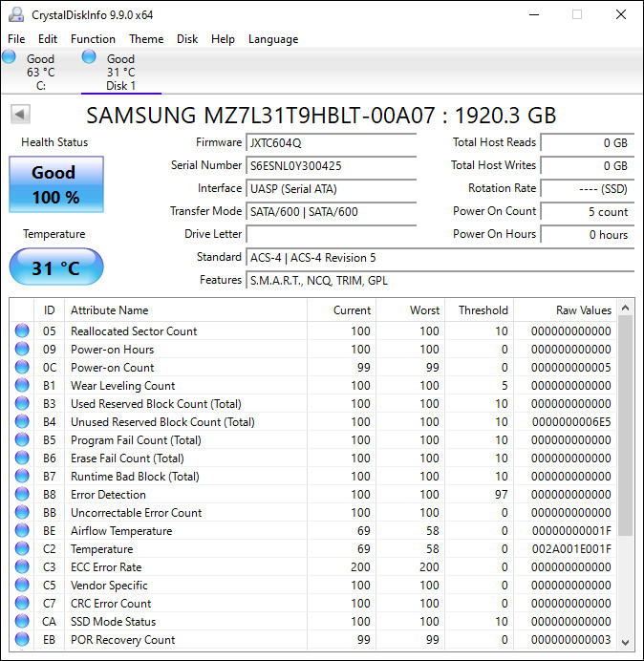Click status orb of Used Reserved Block Count row
The height and width of the screenshot is (661, 644).
tap(22, 403)
